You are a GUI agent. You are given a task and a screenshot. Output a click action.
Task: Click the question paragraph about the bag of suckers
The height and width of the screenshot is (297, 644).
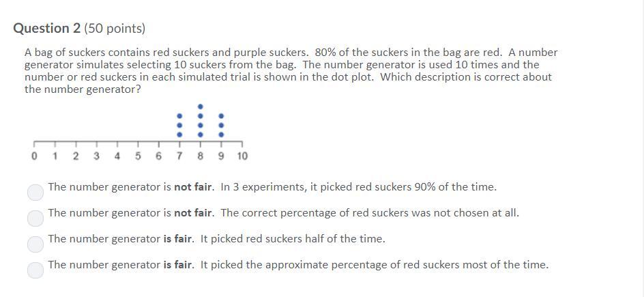coord(291,70)
